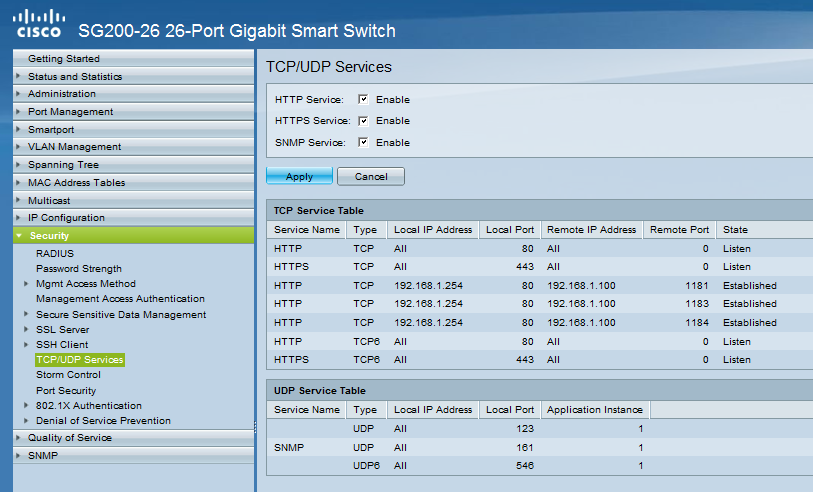
Task: Open the RADIUS page
Action: tap(55, 254)
